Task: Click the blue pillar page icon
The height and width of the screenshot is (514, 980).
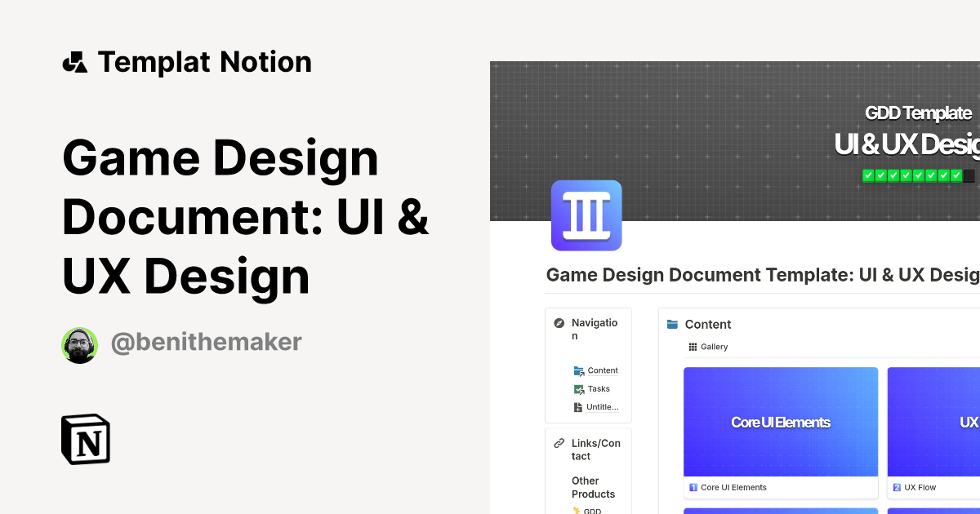Action: tap(586, 215)
